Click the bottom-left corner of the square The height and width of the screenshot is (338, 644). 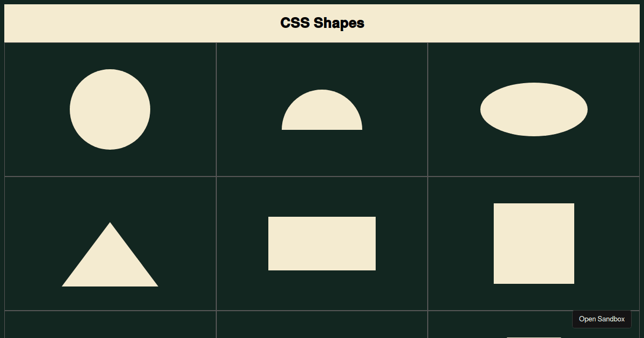pos(495,283)
